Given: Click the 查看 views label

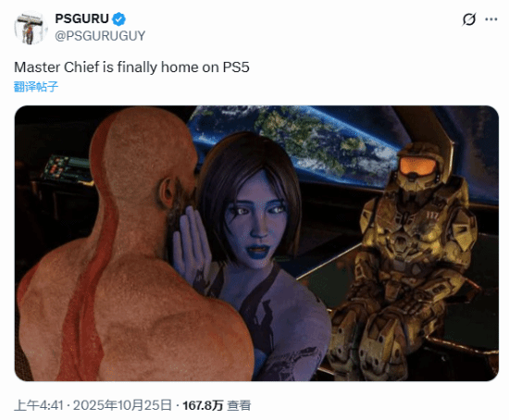Looking at the screenshot, I should point(239,405).
